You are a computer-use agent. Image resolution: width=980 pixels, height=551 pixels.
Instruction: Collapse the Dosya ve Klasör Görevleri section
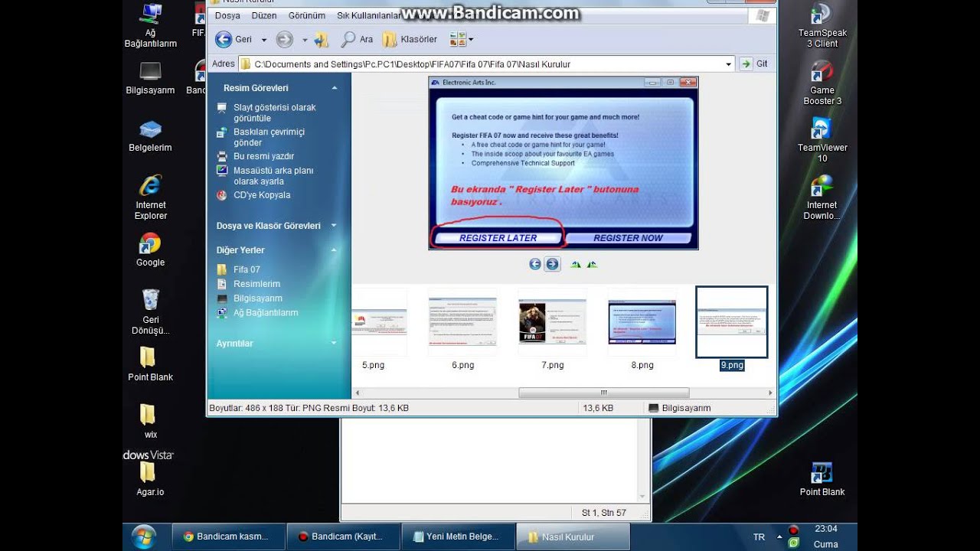(x=334, y=226)
